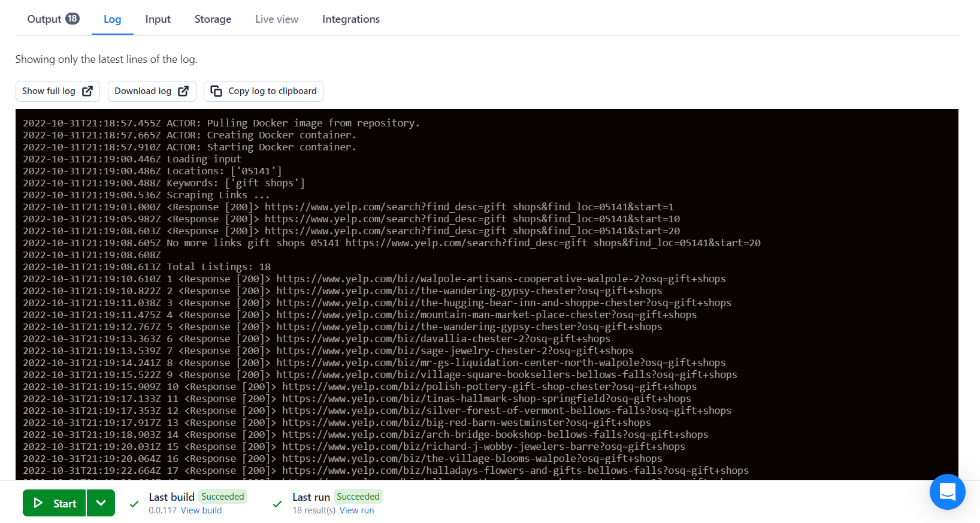Viewport: 980px width, 523px height.
Task: Click the "Locations: ['05141']" log line
Action: tap(152, 171)
